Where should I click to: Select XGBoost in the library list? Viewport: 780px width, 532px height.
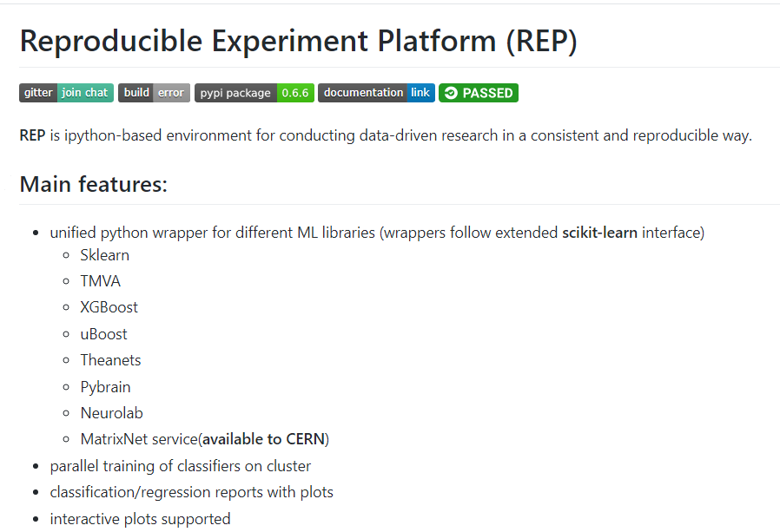click(109, 307)
